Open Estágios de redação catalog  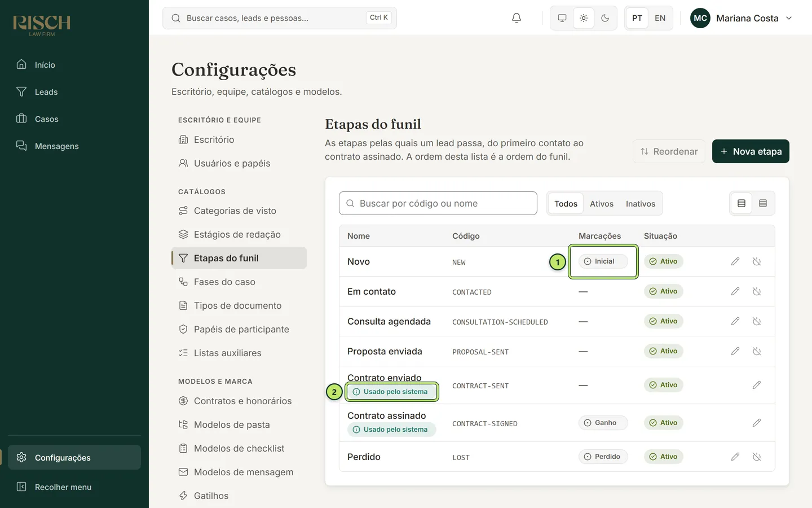click(239, 234)
